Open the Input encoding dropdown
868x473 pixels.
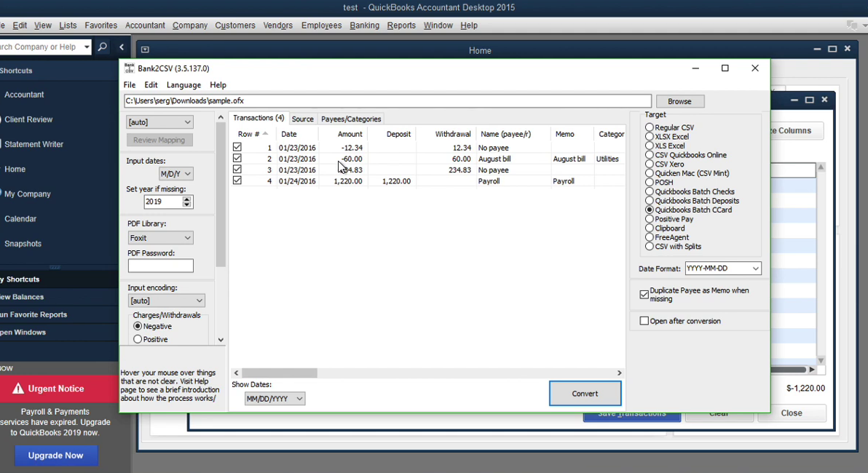(166, 301)
